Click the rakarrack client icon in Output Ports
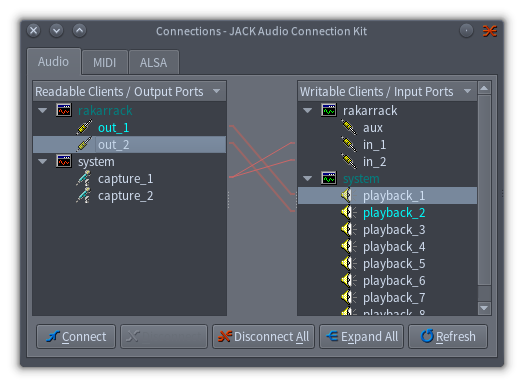 click(63, 110)
